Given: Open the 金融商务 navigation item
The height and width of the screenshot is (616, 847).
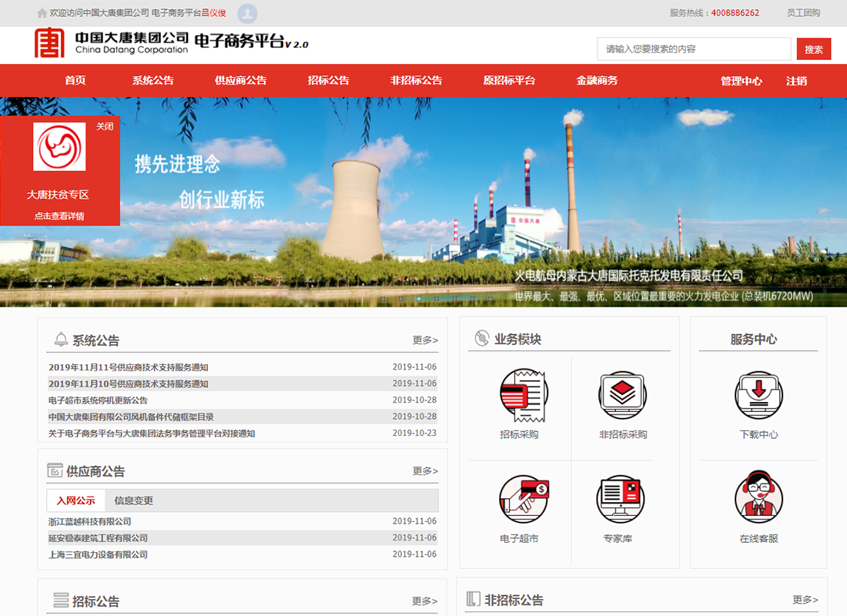Looking at the screenshot, I should tap(597, 81).
